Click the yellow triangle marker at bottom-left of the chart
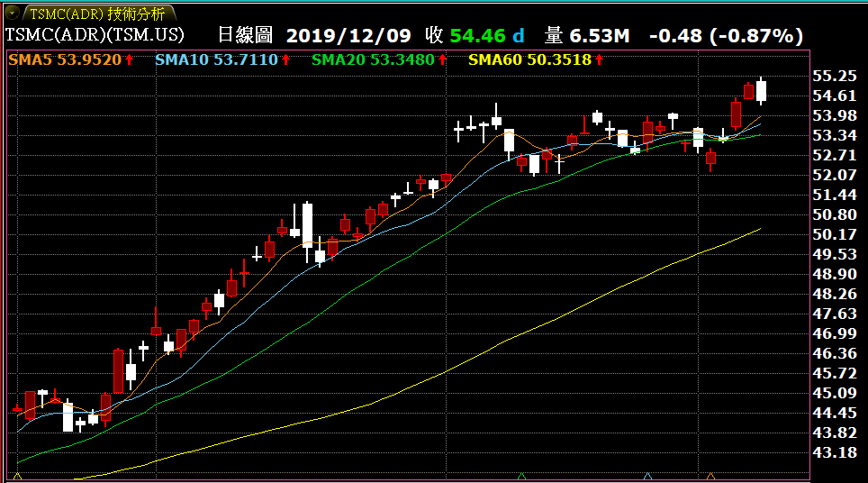 pyautogui.click(x=17, y=477)
